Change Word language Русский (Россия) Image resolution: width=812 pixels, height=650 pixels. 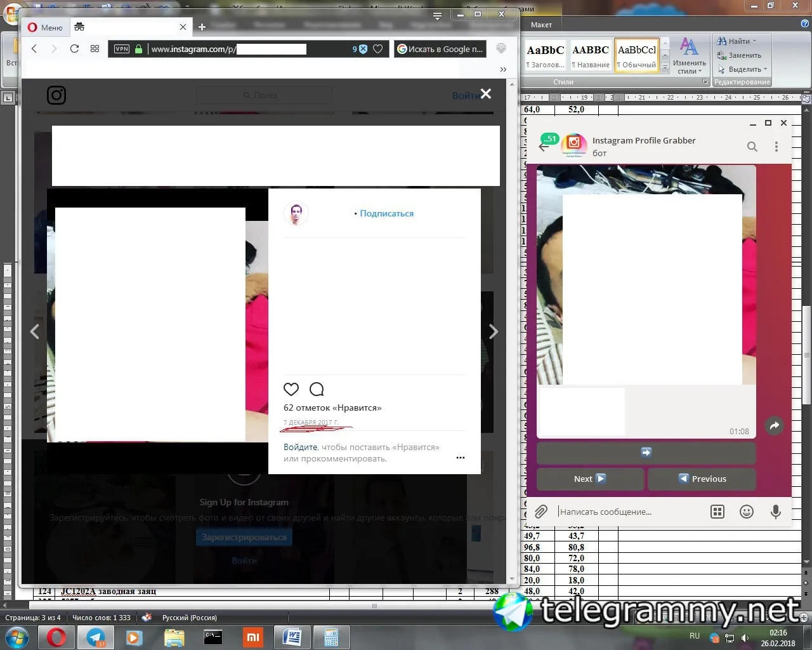190,618
